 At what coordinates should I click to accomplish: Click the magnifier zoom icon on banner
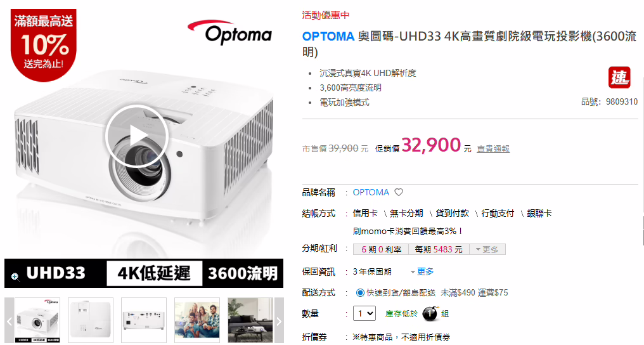click(15, 277)
